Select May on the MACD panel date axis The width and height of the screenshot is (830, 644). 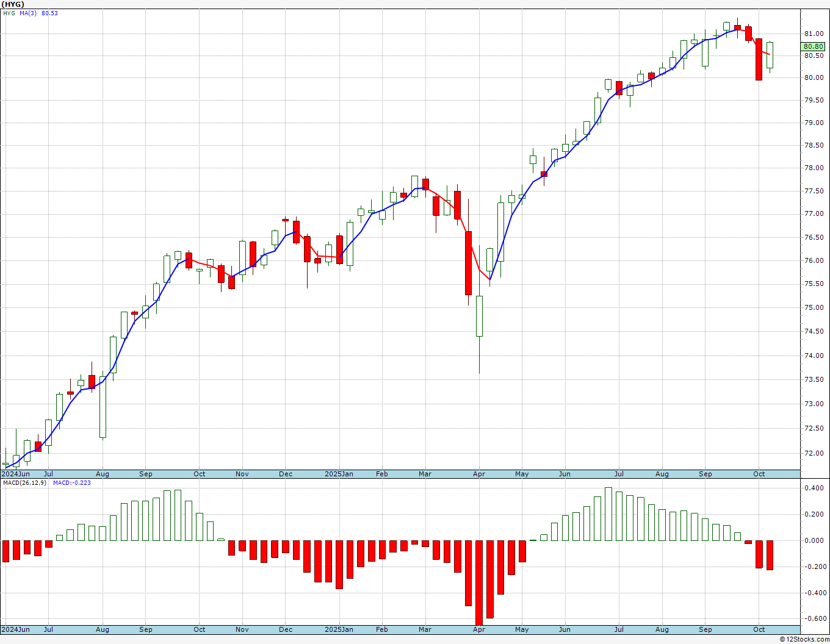tap(522, 629)
